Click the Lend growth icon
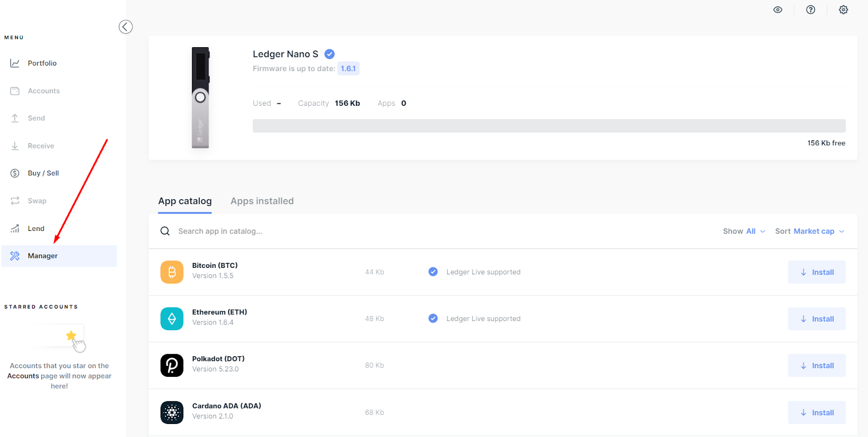This screenshot has height=437, width=868. tap(15, 228)
